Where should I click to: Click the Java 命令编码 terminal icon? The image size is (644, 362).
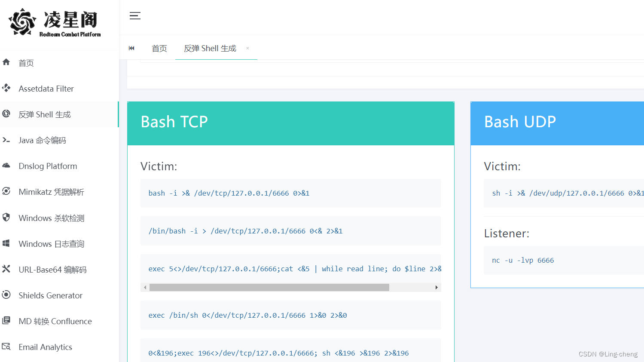point(6,140)
